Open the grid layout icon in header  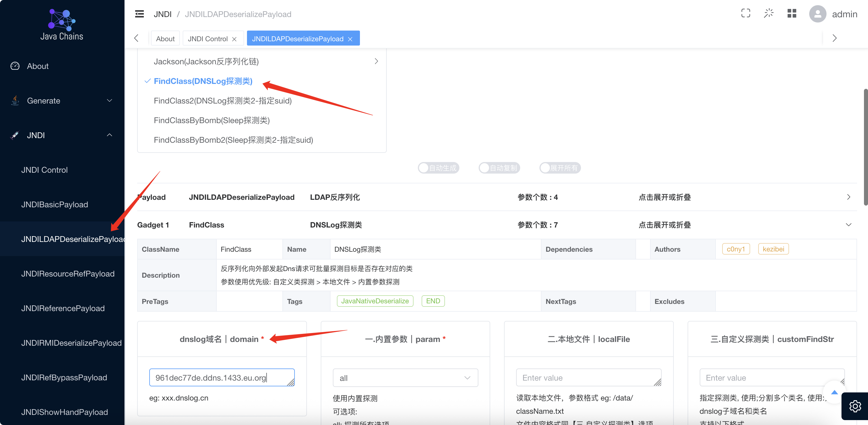tap(792, 14)
